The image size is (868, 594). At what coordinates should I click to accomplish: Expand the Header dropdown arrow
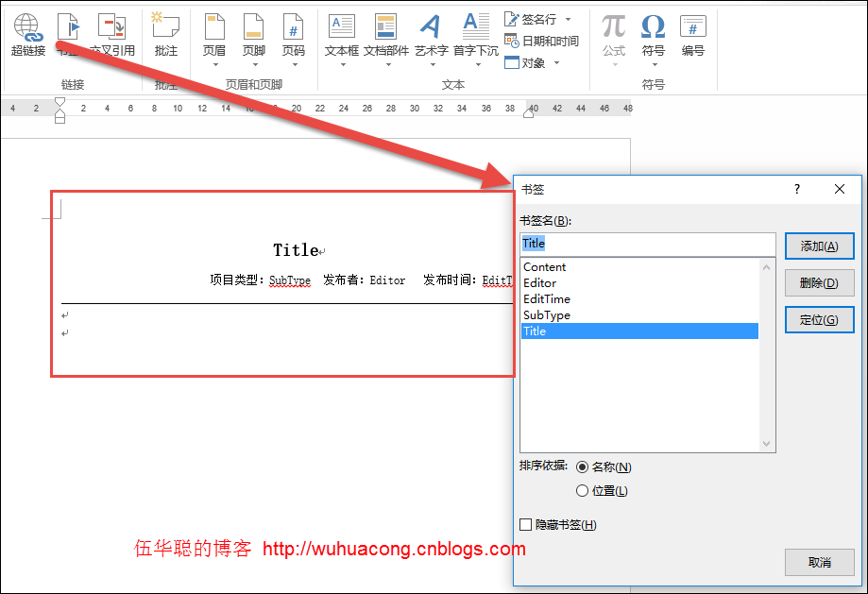coord(215,65)
